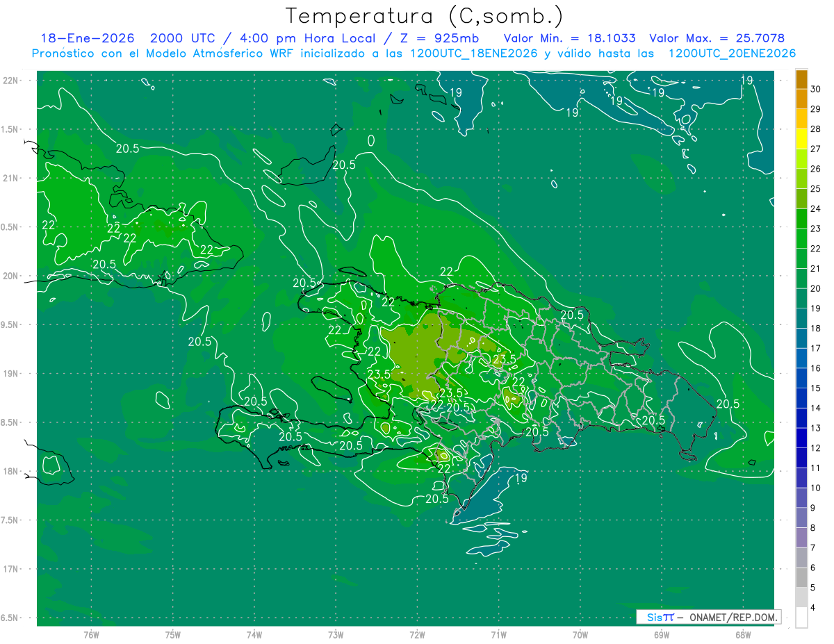Click the date label 18-Ene-2026

(x=88, y=38)
